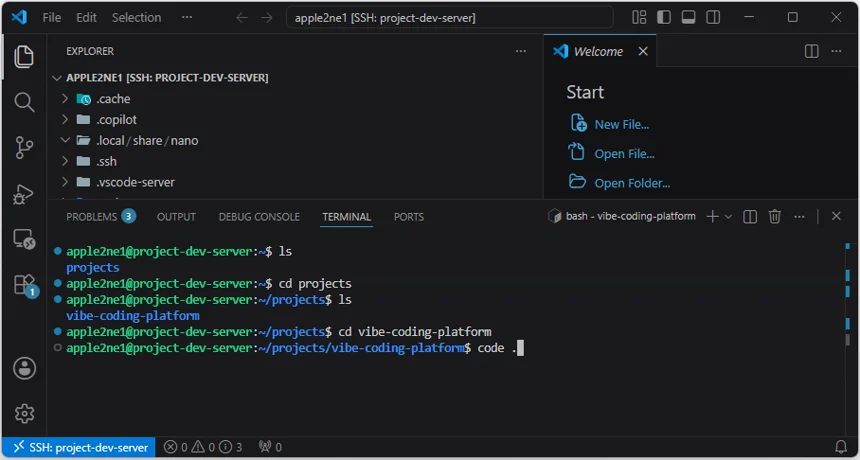The height and width of the screenshot is (460, 860).
Task: Open the File menu
Action: coord(52,18)
